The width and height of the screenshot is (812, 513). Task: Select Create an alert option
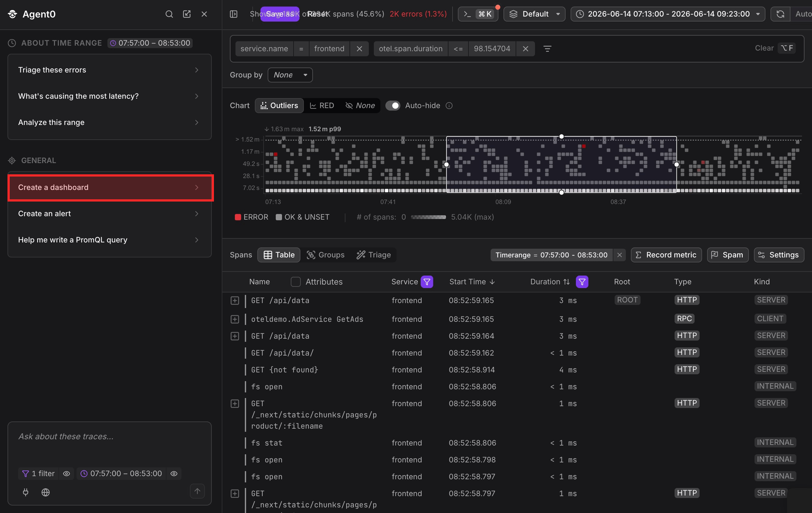point(109,213)
